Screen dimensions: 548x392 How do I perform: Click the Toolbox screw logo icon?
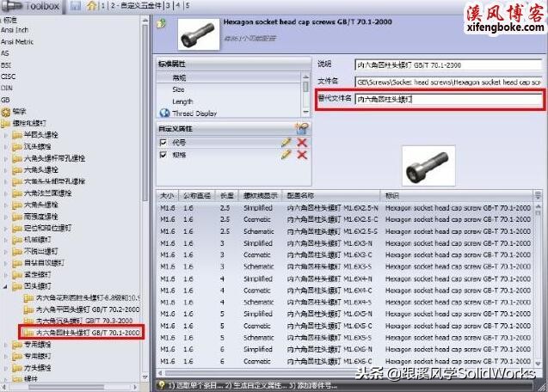coord(11,6)
